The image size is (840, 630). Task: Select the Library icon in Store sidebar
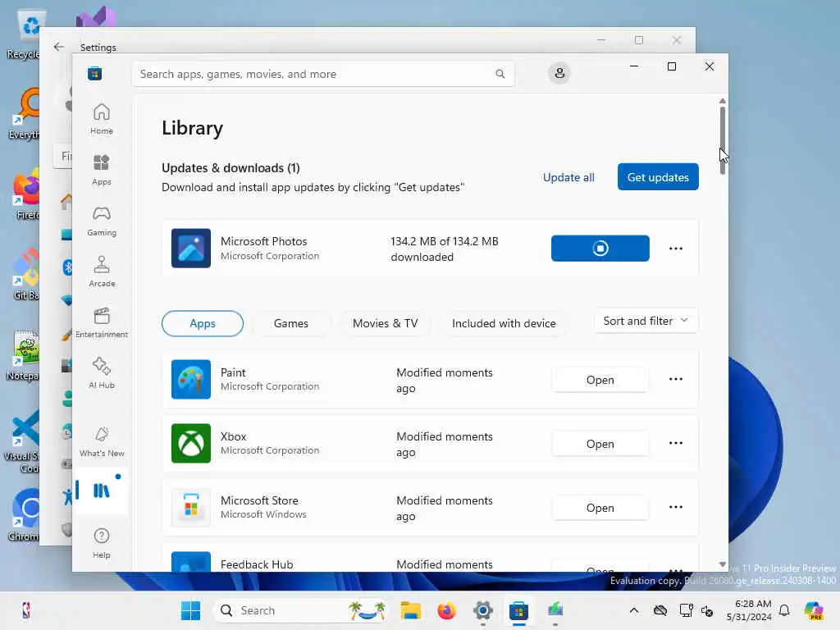click(101, 491)
